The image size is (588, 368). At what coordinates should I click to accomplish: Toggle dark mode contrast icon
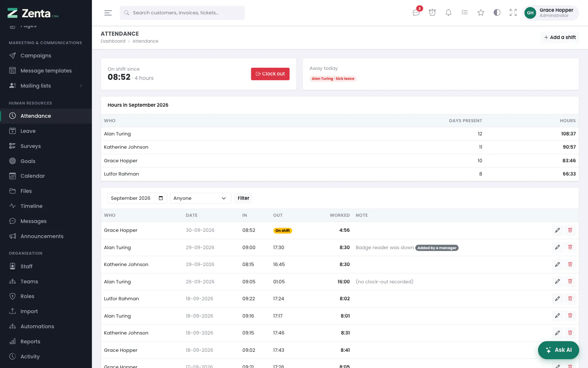tap(497, 13)
